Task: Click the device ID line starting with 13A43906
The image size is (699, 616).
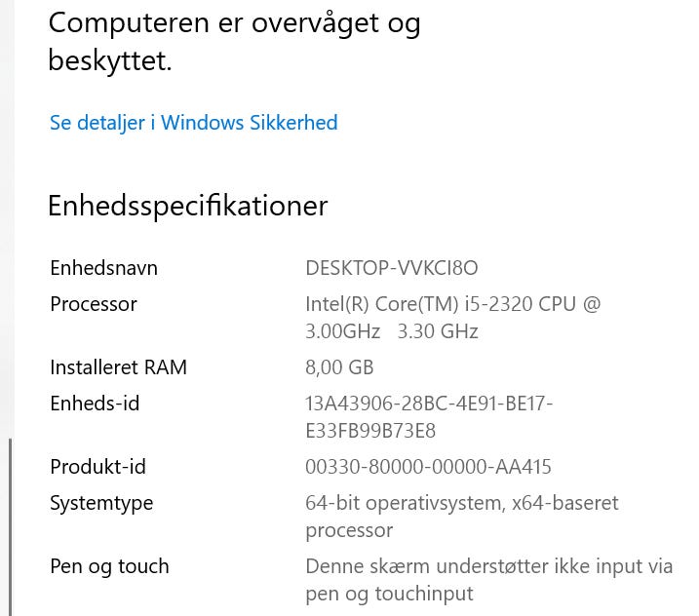Action: pyautogui.click(x=429, y=403)
